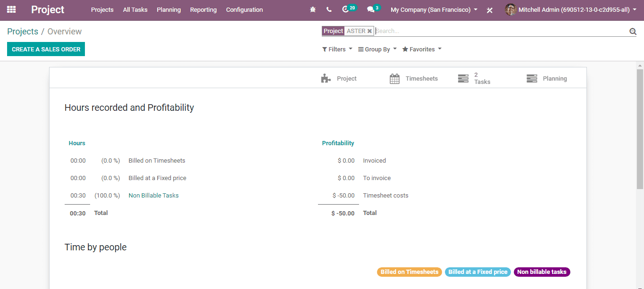The width and height of the screenshot is (644, 289).
Task: Click Mitchell Admin avatar picture
Action: (510, 9)
